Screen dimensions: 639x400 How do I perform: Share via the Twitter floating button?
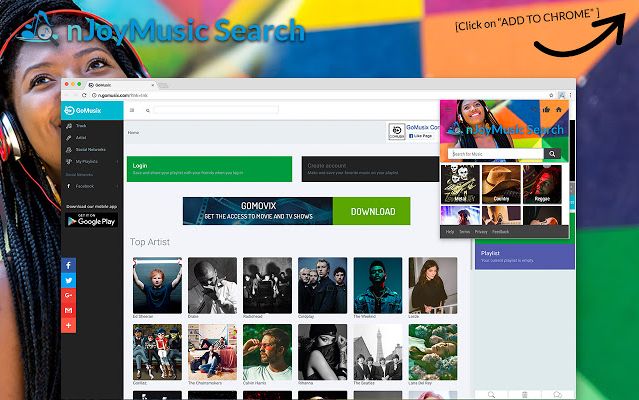(x=68, y=281)
